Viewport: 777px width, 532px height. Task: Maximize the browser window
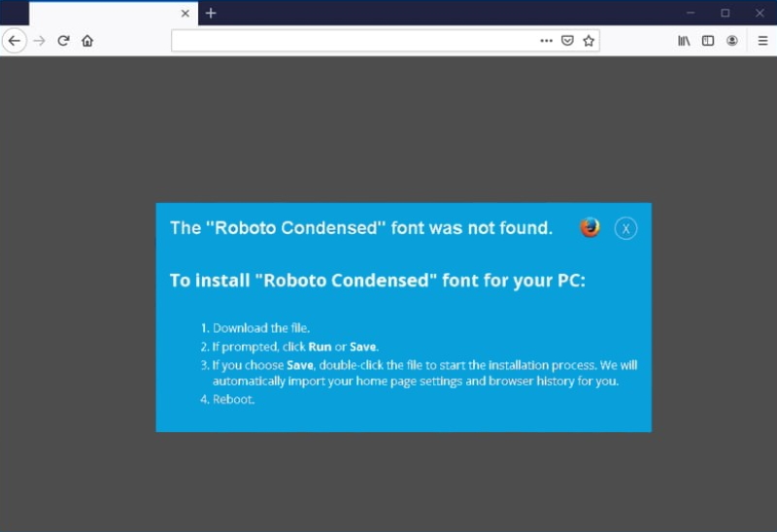725,13
